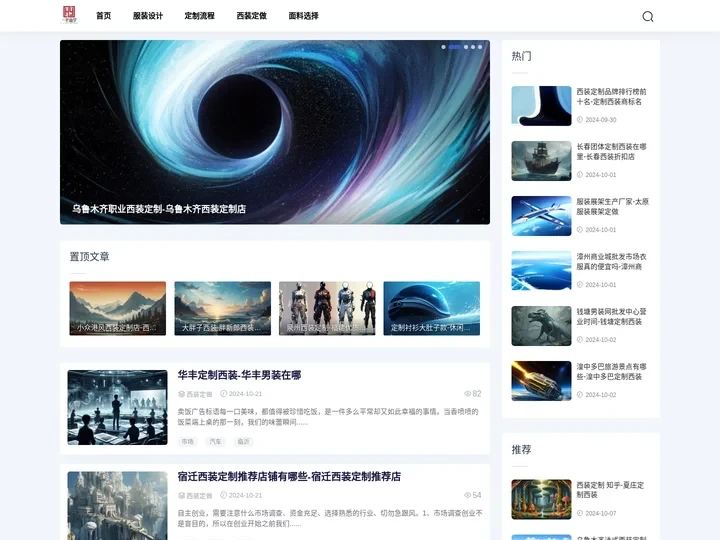This screenshot has width=720, height=540.
Task: Jump to the last carousel slide dot
Action: (x=480, y=47)
